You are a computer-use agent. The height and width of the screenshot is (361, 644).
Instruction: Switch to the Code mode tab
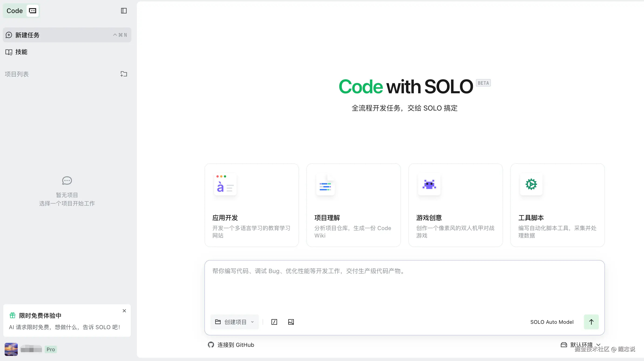pyautogui.click(x=14, y=11)
